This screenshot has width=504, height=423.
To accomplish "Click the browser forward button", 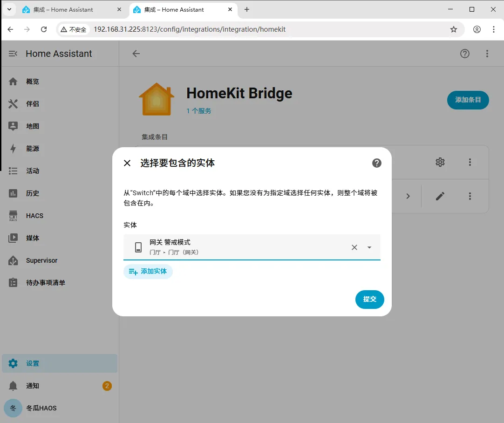I will (27, 29).
